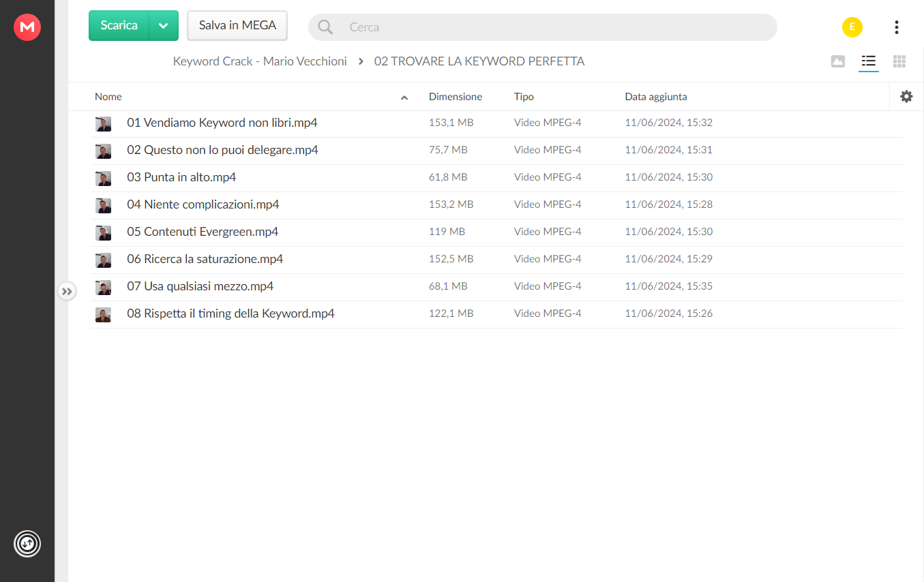The image size is (924, 582).
Task: Click the yellow user avatar E
Action: point(852,27)
